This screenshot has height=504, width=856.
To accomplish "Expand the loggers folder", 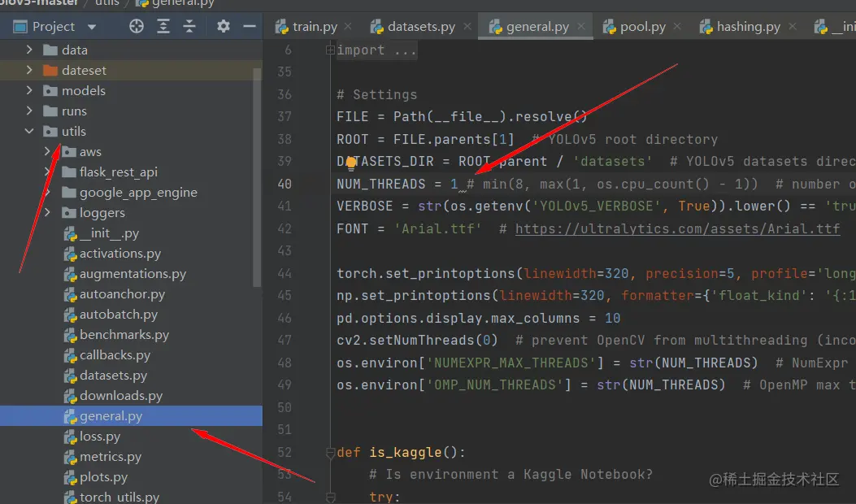I will click(x=48, y=212).
